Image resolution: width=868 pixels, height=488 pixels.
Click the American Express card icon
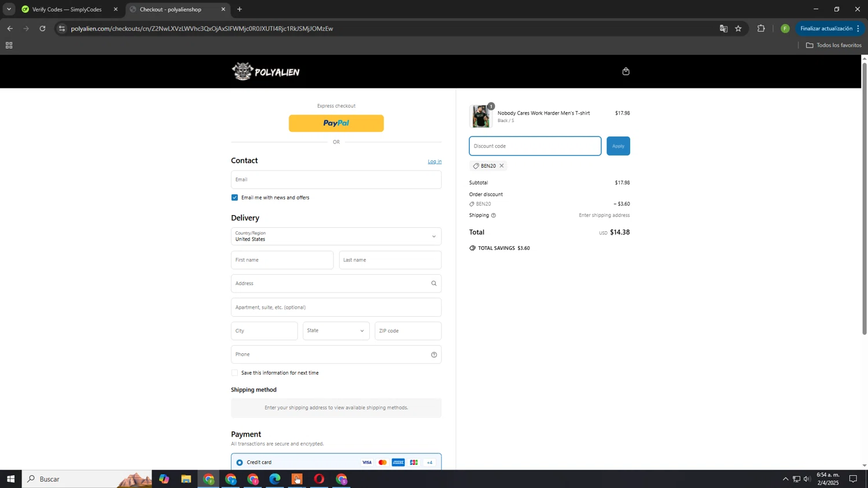point(398,463)
